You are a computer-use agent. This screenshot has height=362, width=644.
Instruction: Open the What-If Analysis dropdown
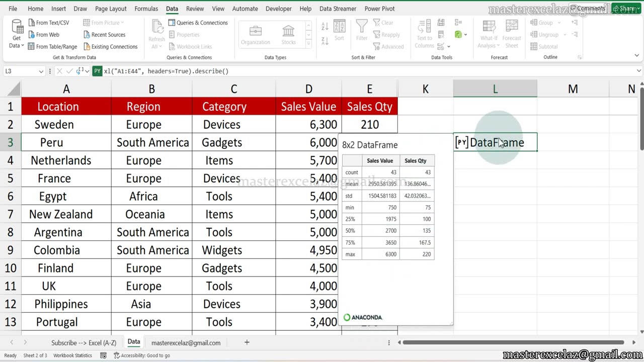pos(488,35)
